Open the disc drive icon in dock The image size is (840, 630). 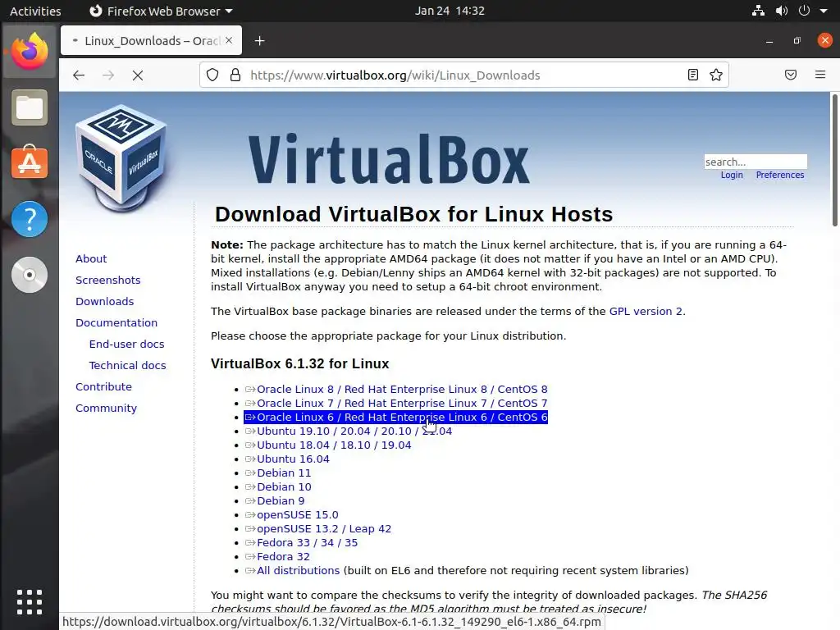coord(30,275)
